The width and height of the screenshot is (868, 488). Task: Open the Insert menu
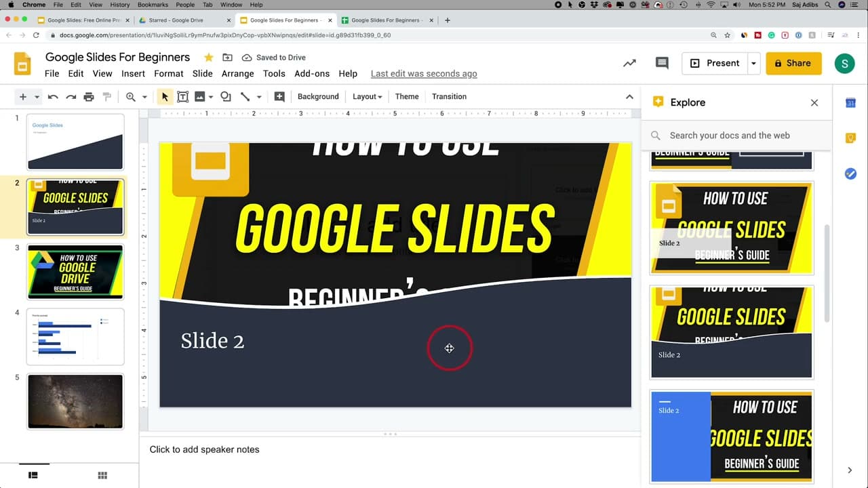click(134, 74)
